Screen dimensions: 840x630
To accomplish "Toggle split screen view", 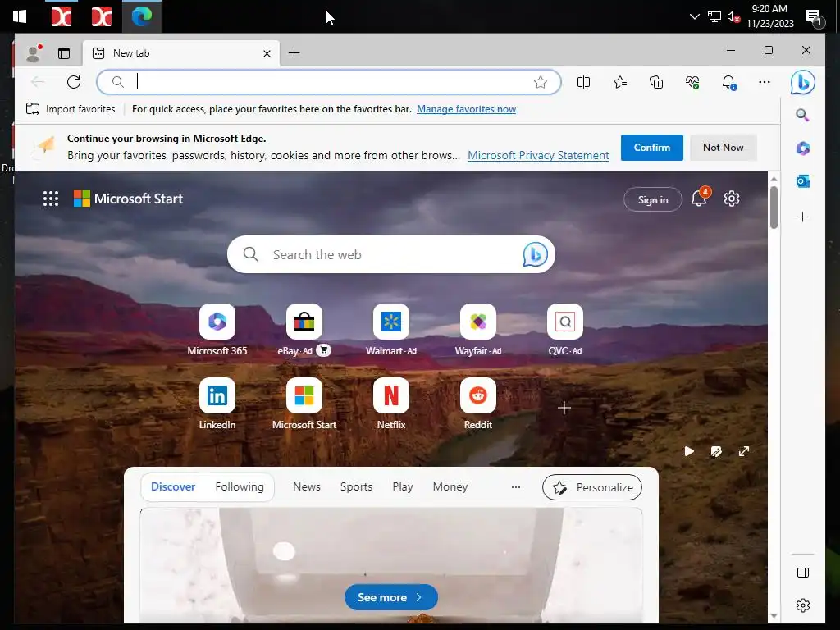I will [x=583, y=82].
